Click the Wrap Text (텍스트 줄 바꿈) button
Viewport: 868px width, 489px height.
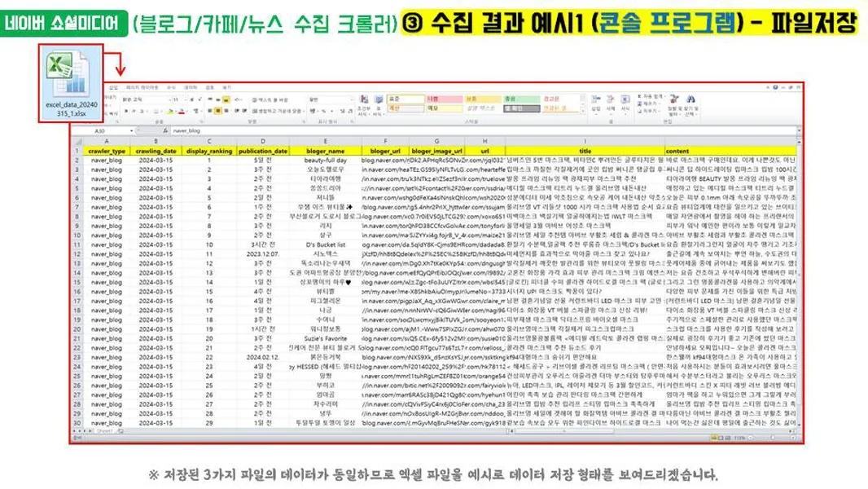point(270,99)
